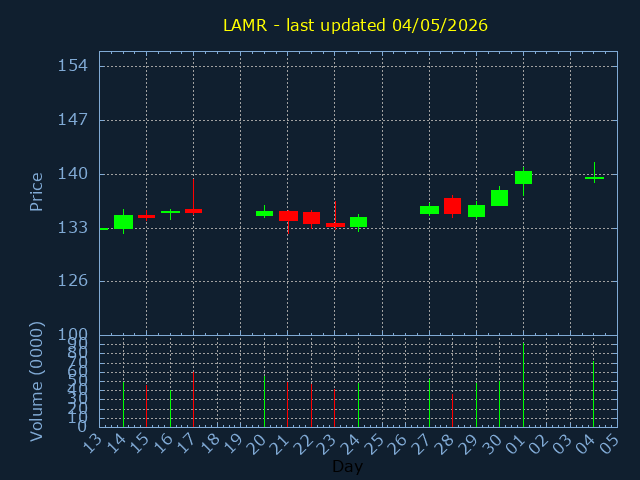Click the day 05 x-axis label
The height and width of the screenshot is (480, 640).
611,444
